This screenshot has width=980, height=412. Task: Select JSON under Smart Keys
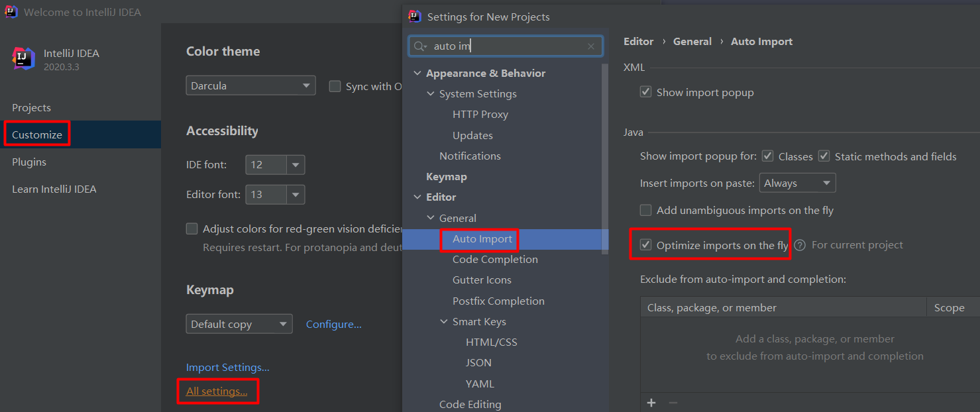pyautogui.click(x=478, y=362)
